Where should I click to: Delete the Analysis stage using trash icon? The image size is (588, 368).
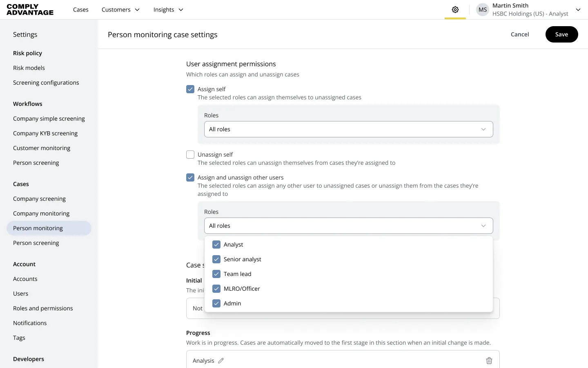(489, 360)
